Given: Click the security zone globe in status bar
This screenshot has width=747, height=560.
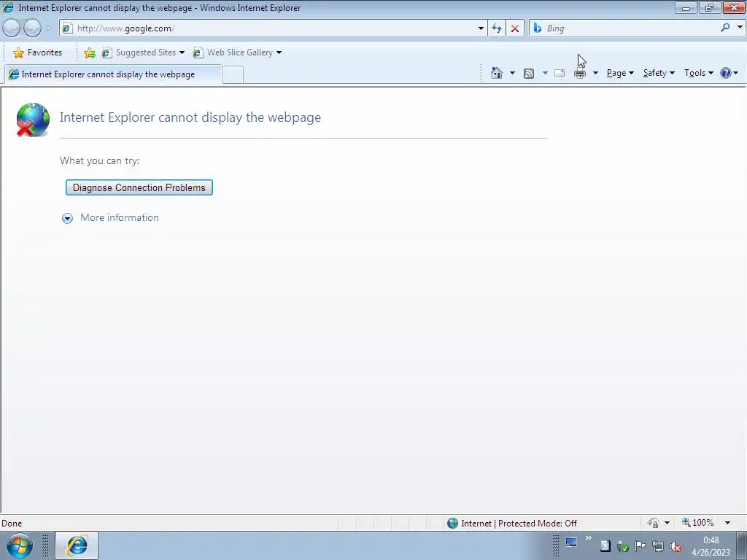Looking at the screenshot, I should (452, 524).
